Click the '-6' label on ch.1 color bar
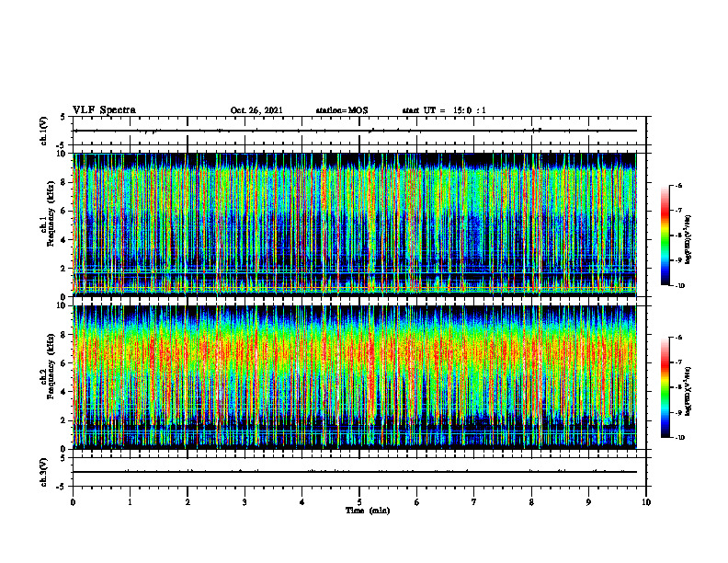 [x=678, y=185]
